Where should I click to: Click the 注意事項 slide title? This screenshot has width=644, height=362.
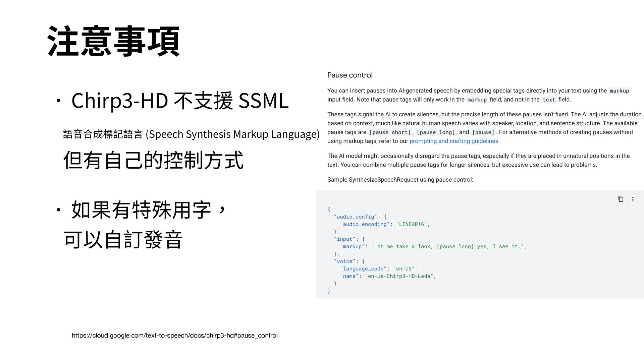coord(114,41)
